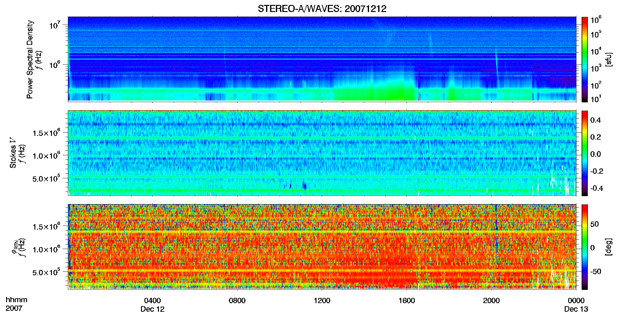Click the 0400 time axis tick label
Screen dimensions: 644x332
152,301
